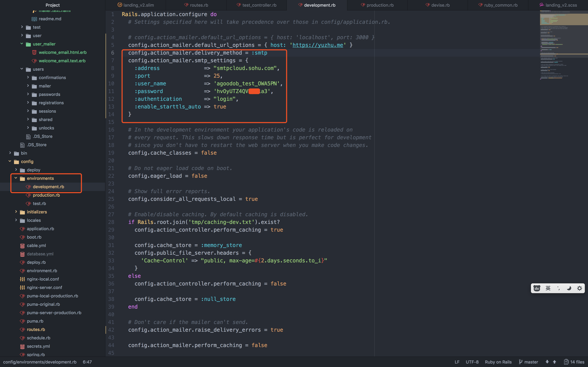Image resolution: width=588 pixels, height=367 pixels.
Task: Open secrets.yml in the project tree
Action: click(x=38, y=346)
